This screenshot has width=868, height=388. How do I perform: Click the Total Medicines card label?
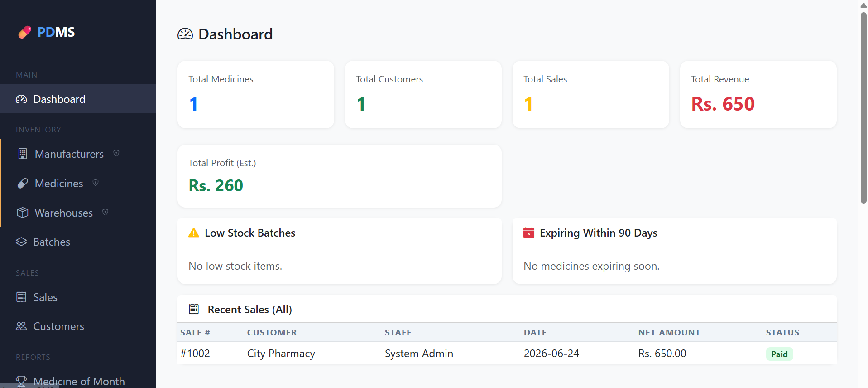(221, 79)
